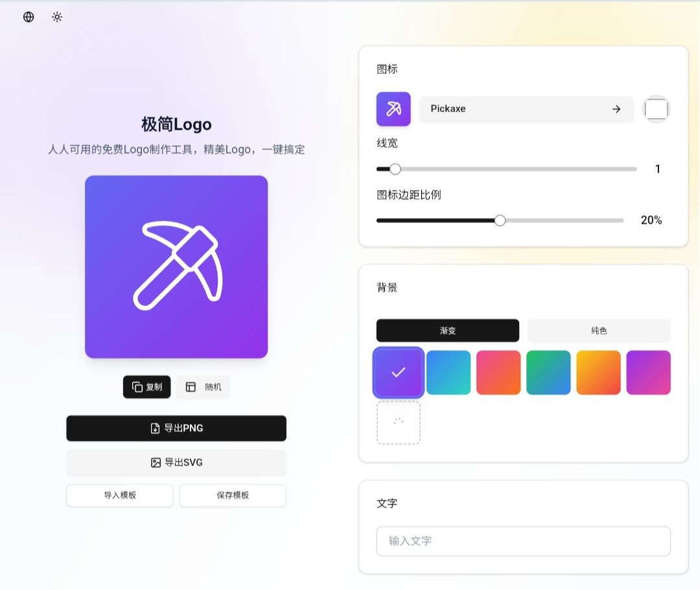This screenshot has height=590, width=700.
Task: Switch background mode to 纯色
Action: tap(599, 331)
